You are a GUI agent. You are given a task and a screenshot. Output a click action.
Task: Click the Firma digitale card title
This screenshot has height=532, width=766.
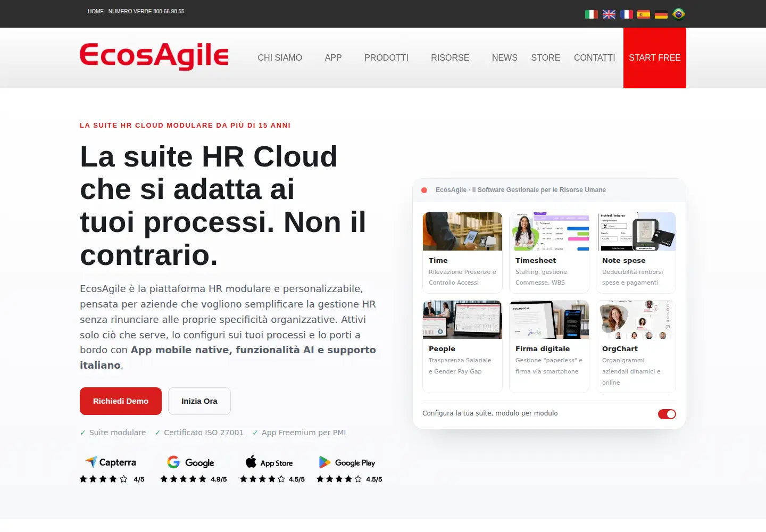(x=543, y=348)
